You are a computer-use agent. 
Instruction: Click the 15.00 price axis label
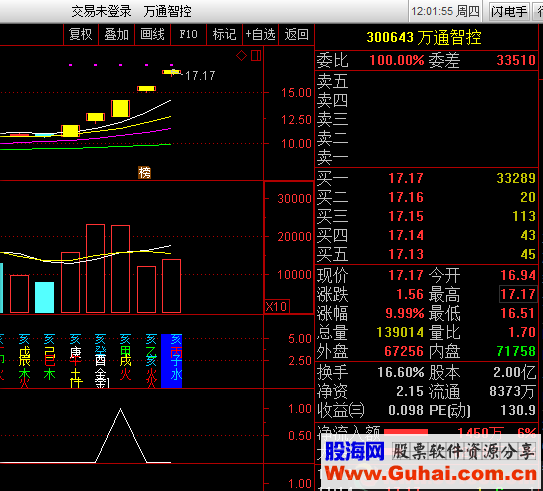[296, 93]
